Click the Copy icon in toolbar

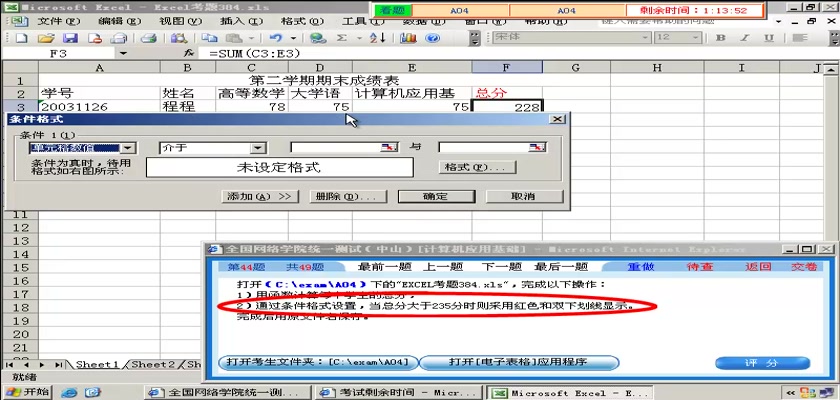click(209, 38)
